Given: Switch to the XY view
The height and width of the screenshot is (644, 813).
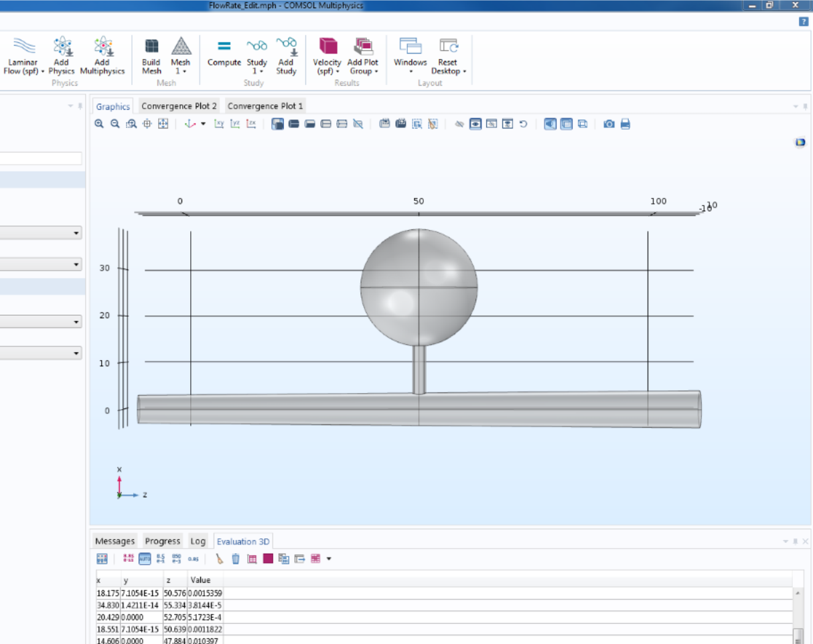Looking at the screenshot, I should coord(219,124).
